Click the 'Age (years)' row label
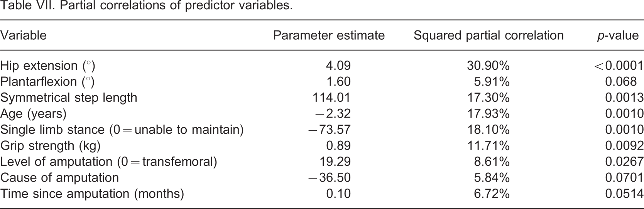The width and height of the screenshot is (644, 209). pyautogui.click(x=33, y=114)
